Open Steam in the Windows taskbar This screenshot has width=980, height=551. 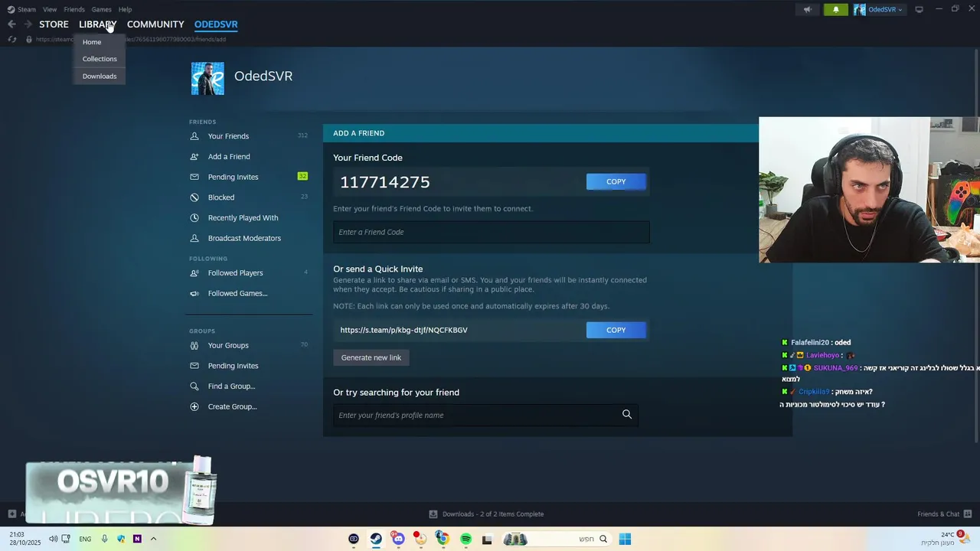[x=376, y=539]
